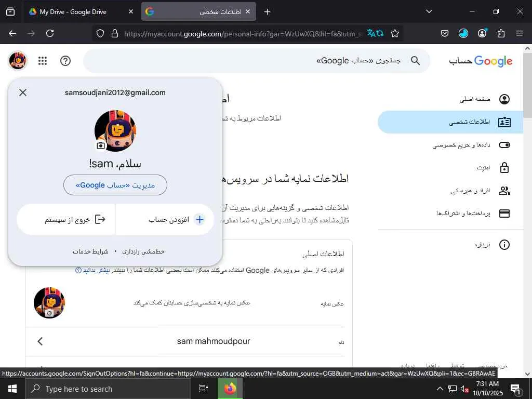The width and height of the screenshot is (532, 399).
Task: Click خروج از سیستم to sign out
Action: pos(66,220)
